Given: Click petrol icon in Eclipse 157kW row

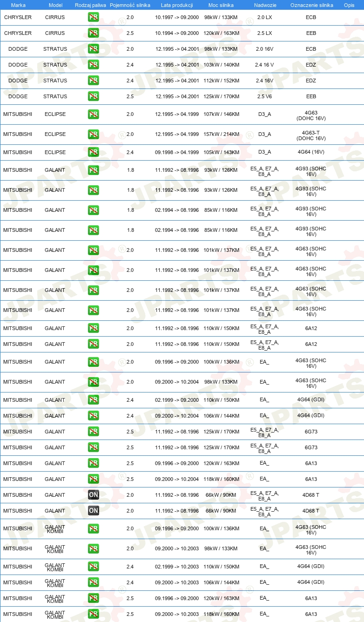Looking at the screenshot, I should [94, 134].
